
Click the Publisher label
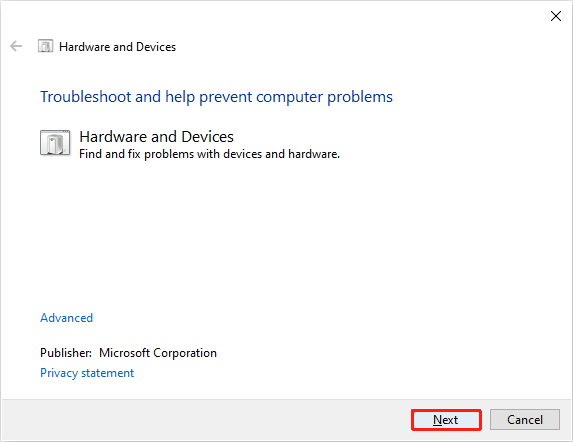66,353
